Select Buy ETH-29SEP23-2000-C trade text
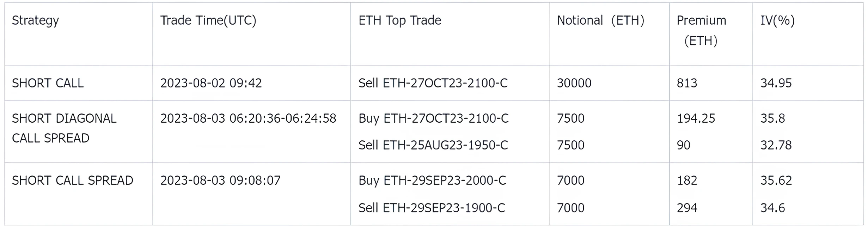868x232 pixels. pyautogui.click(x=432, y=181)
